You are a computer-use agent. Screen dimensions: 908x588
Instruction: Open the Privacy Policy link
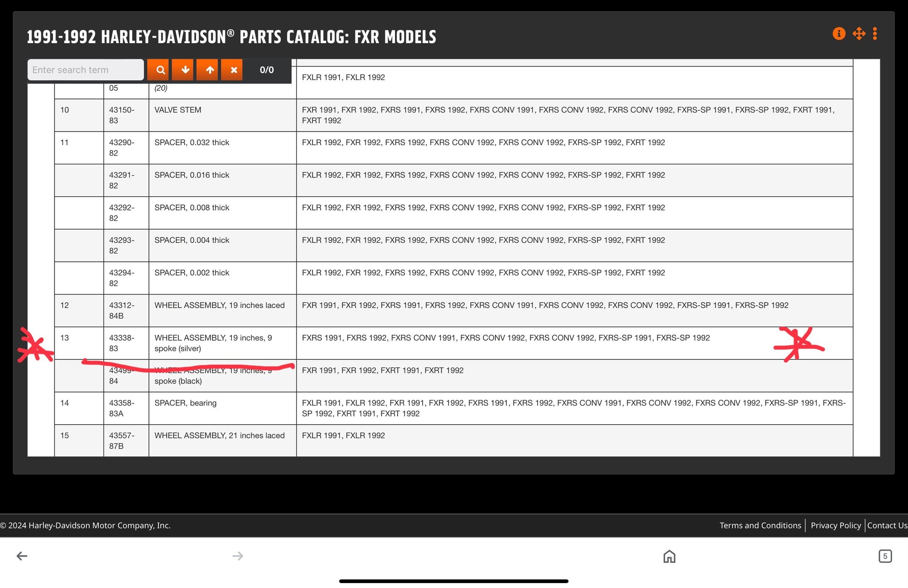835,525
